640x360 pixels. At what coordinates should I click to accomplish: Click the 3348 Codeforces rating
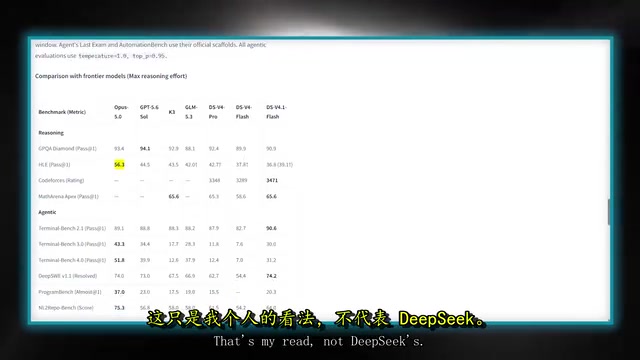(x=214, y=180)
